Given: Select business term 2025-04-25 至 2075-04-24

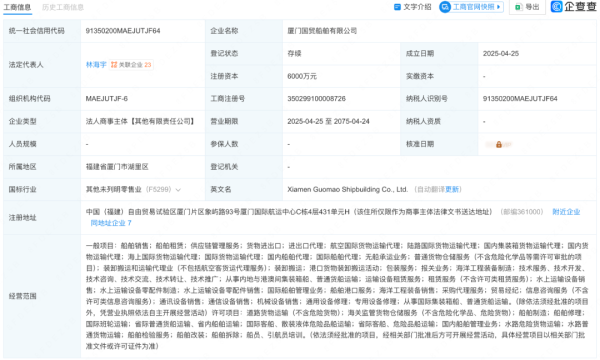Looking at the screenshot, I should point(328,121).
